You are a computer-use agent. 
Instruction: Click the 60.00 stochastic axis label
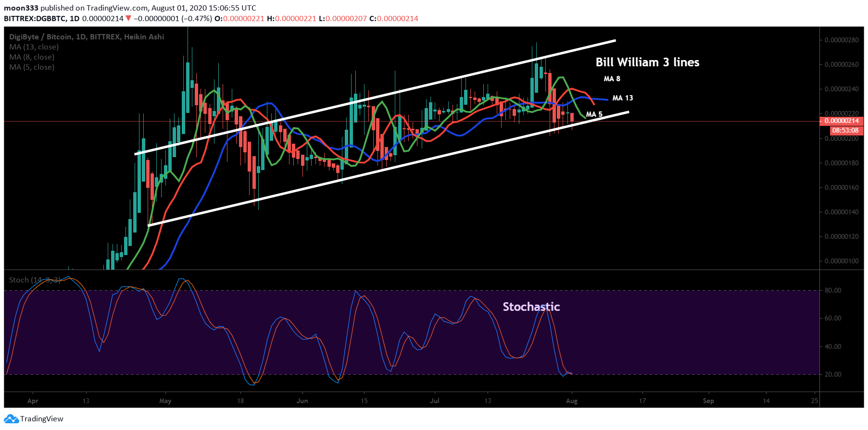[x=833, y=318]
